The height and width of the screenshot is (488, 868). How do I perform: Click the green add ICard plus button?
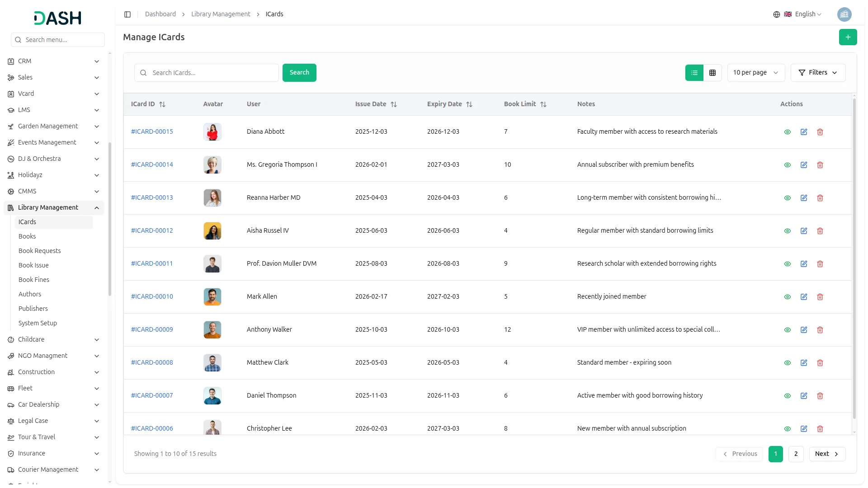coord(848,37)
